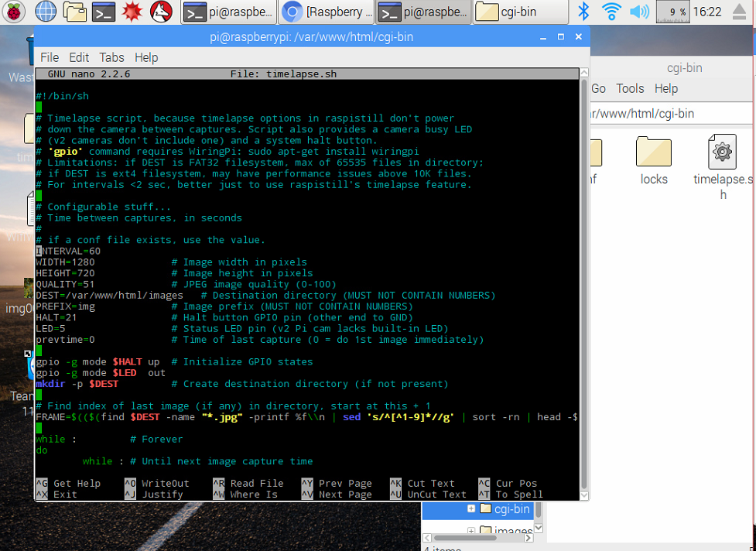The width and height of the screenshot is (756, 551).
Task: Open the terminal Tabs menu
Action: [112, 57]
